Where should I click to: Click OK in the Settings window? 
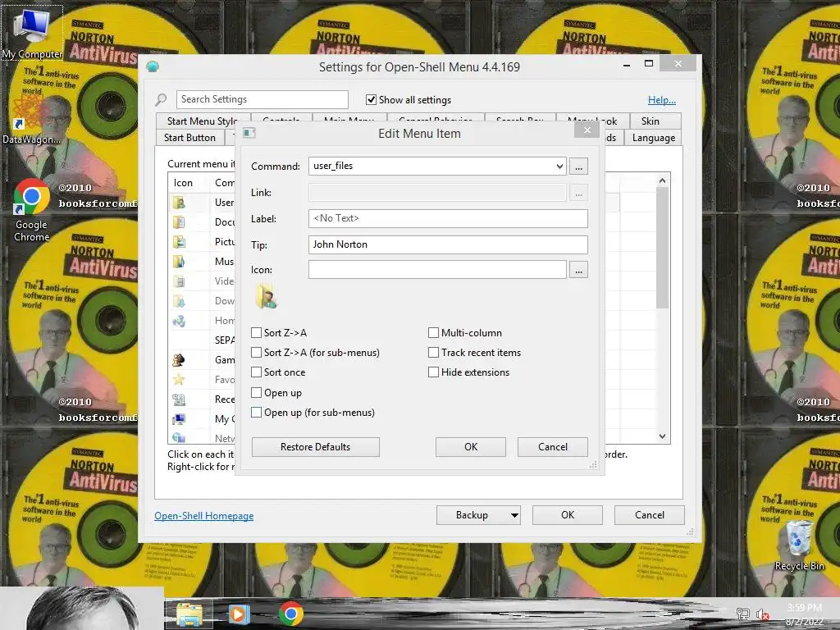(568, 515)
